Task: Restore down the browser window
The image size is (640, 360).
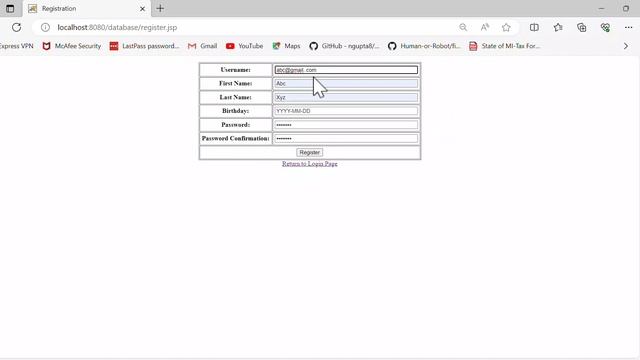Action: [626, 9]
